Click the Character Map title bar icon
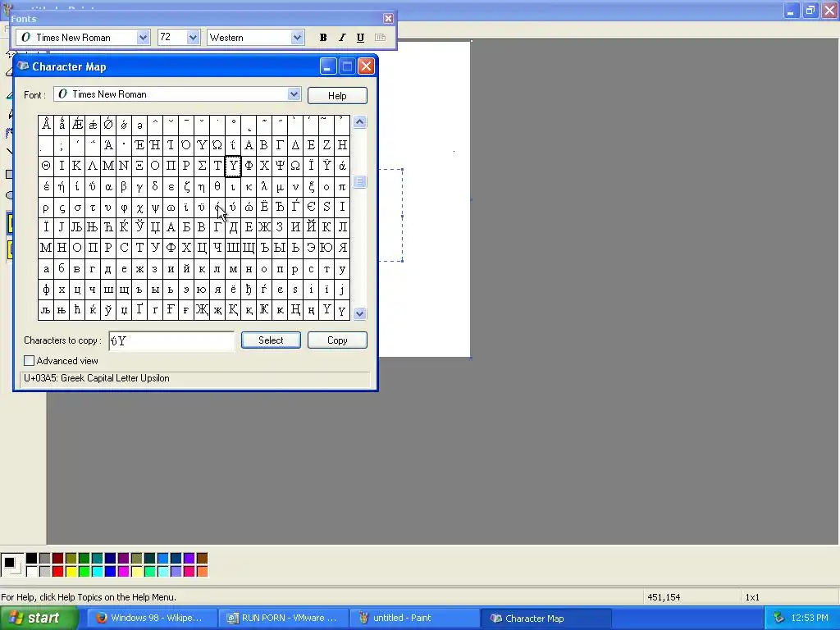The image size is (840, 630). [22, 66]
